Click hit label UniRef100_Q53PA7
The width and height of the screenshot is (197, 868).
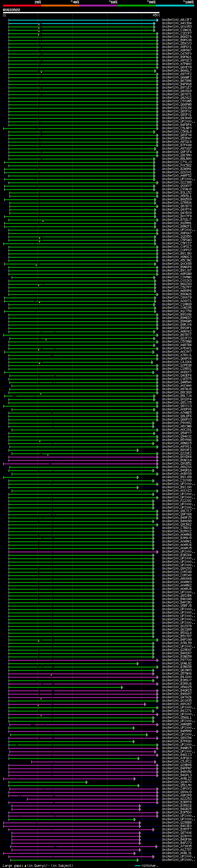pyautogui.click(x=177, y=139)
